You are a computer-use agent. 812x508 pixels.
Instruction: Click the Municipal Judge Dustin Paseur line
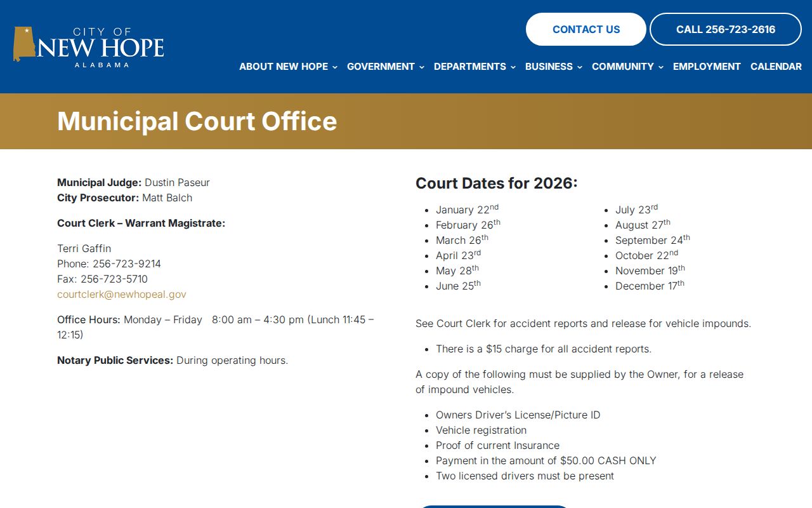(133, 183)
